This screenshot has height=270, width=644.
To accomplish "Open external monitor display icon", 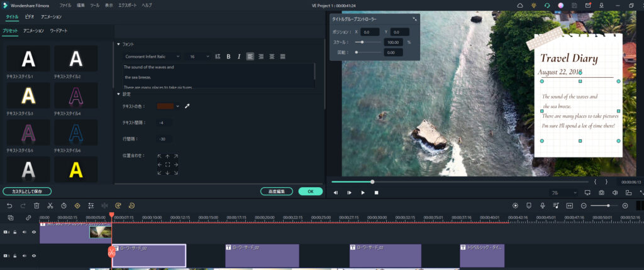I will (x=587, y=192).
